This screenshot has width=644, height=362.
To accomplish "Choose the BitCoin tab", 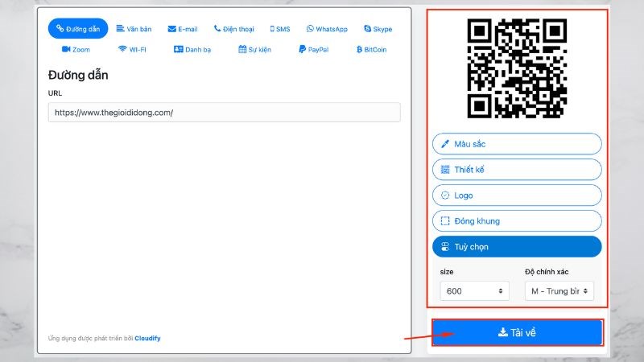I will coord(371,49).
